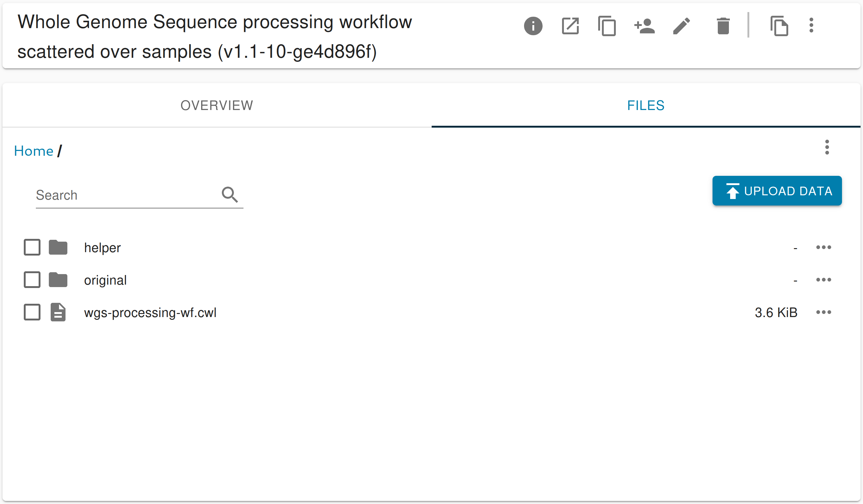Move collection to trash
Viewport: 863px width, 504px height.
click(723, 25)
